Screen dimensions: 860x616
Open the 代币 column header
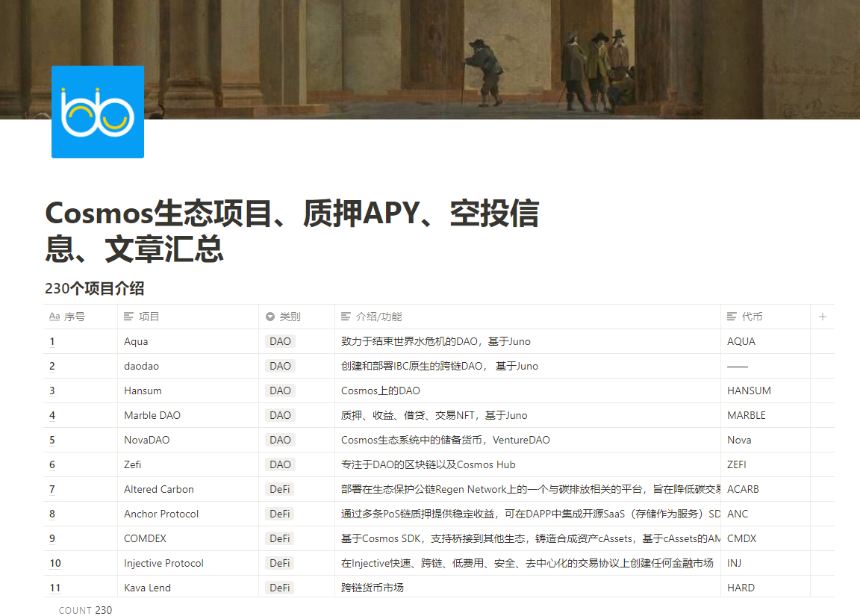point(766,317)
